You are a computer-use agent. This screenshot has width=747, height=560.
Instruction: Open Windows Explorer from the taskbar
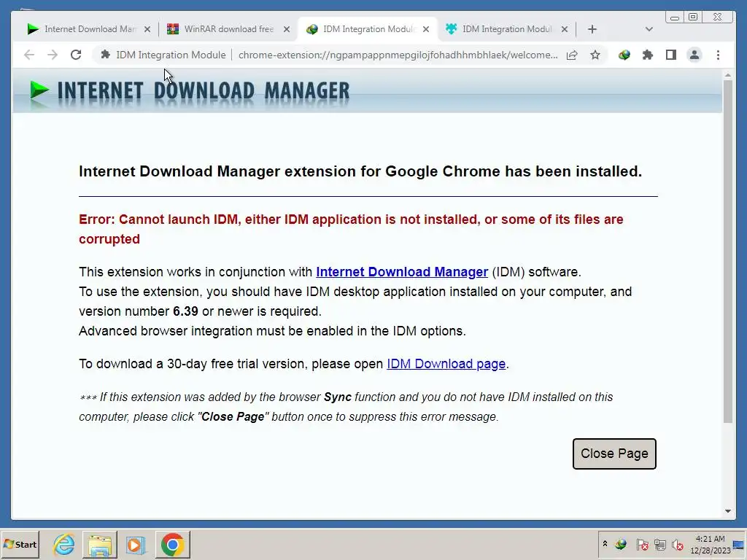[99, 544]
